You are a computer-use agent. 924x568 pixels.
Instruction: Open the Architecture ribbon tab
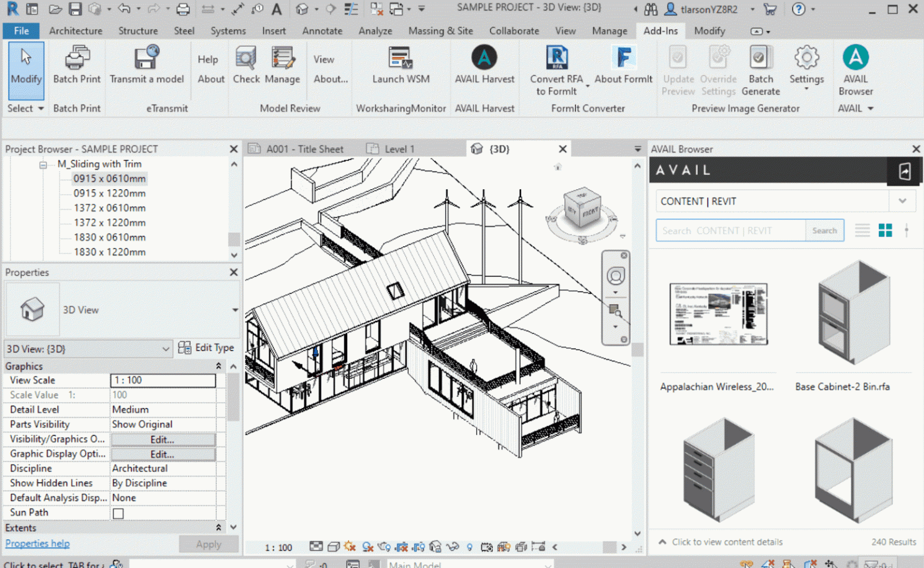(75, 31)
